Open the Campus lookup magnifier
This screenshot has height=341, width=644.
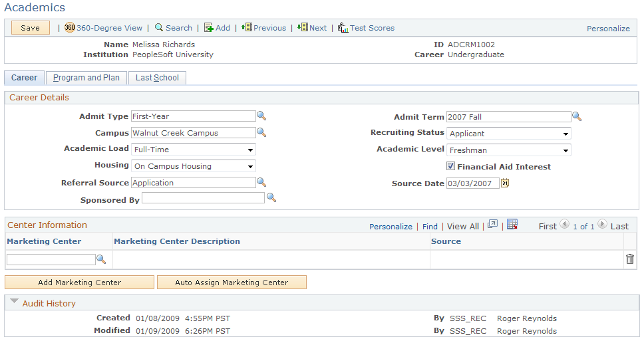261,132
